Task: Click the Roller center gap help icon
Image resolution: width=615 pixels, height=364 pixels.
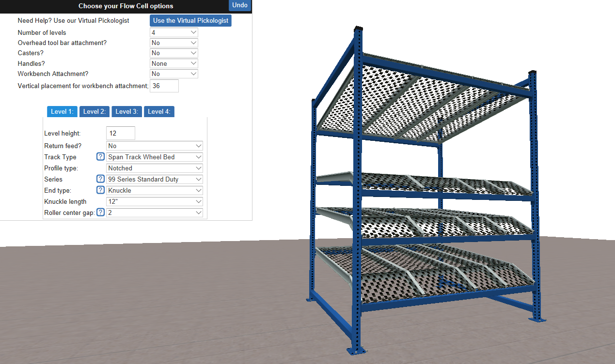Action: 100,212
